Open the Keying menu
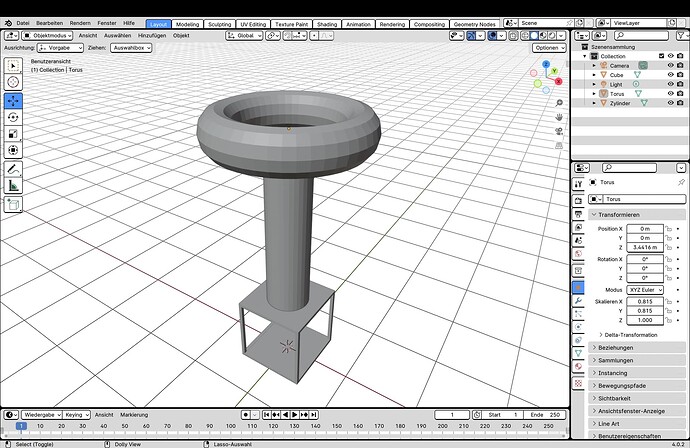 77,415
